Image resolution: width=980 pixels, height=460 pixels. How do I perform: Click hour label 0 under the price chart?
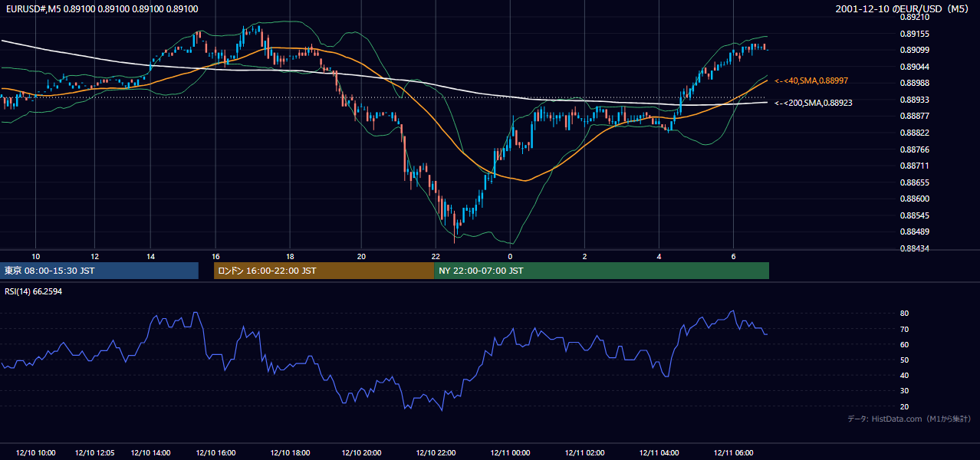coord(510,256)
